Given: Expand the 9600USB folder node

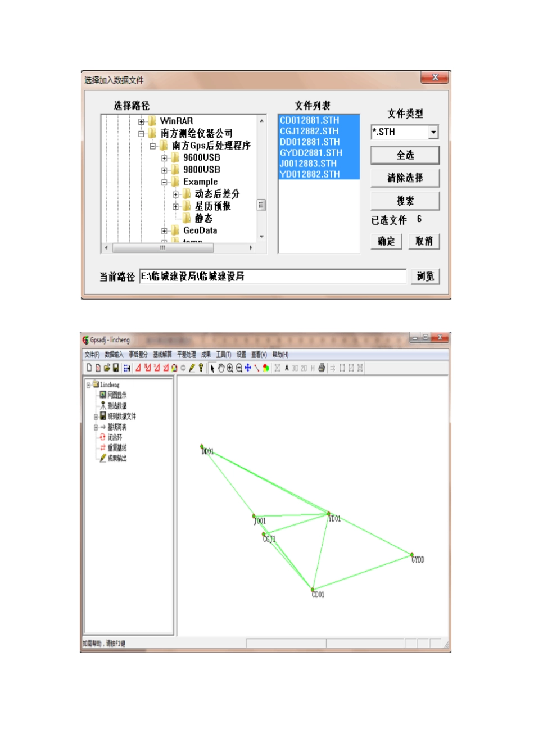Looking at the screenshot, I should [164, 158].
